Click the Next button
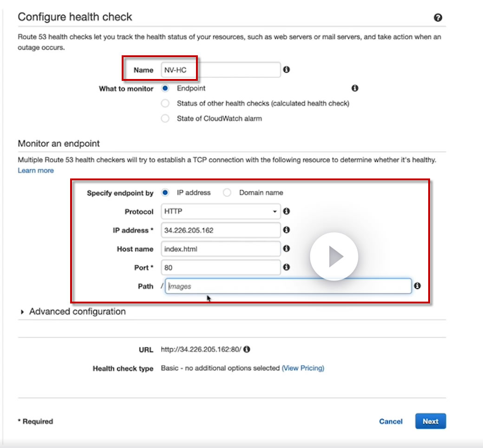Viewport: 483px width, 448px height. tap(430, 421)
